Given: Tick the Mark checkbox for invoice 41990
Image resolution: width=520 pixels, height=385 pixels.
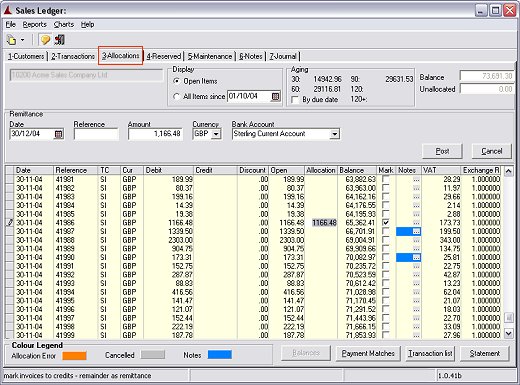Looking at the screenshot, I should pyautogui.click(x=386, y=257).
